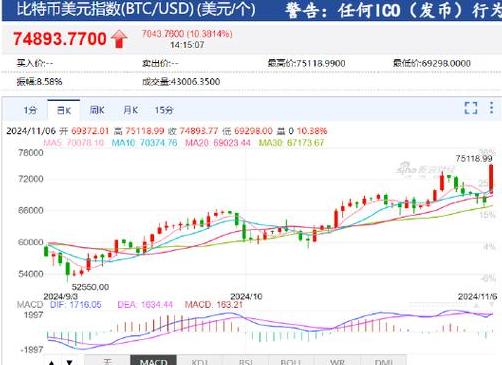Click the 低 69298.00 value in the quote line

pos(248,131)
